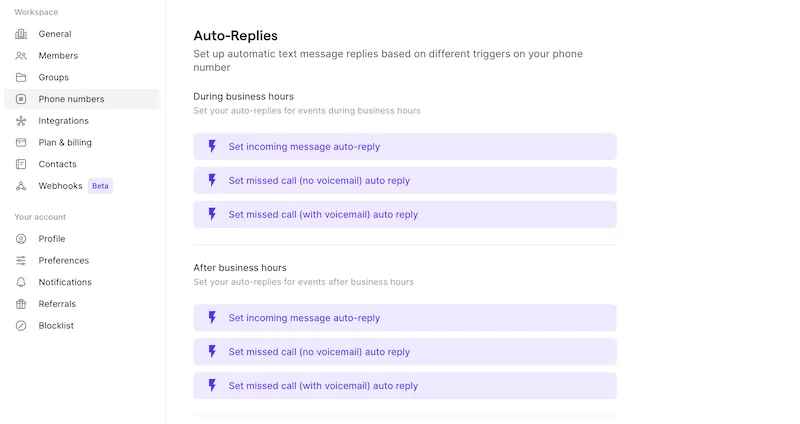Click the Beta badge next to Webhooks
The height and width of the screenshot is (424, 800).
click(100, 186)
